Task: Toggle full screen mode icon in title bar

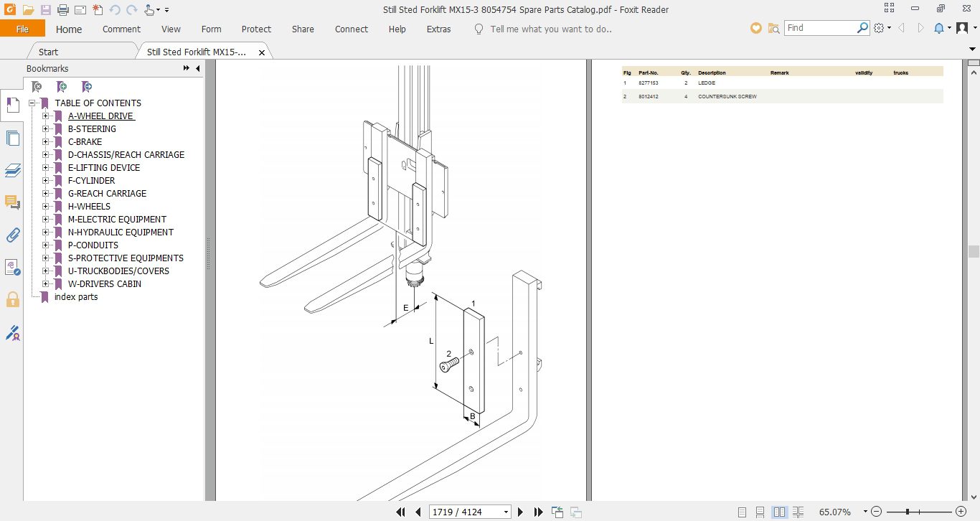Action: tap(889, 9)
